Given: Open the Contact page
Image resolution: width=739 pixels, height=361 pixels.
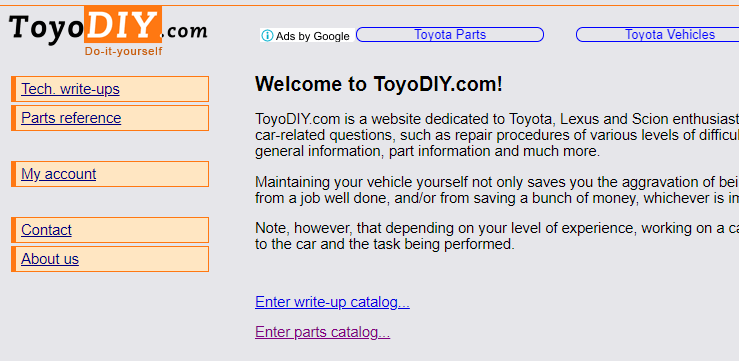Looking at the screenshot, I should 46,230.
